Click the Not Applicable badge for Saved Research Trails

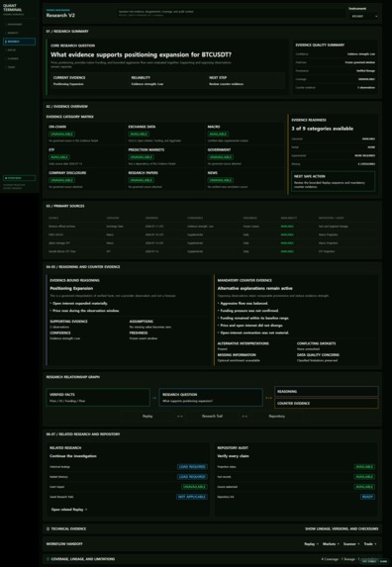click(x=192, y=497)
